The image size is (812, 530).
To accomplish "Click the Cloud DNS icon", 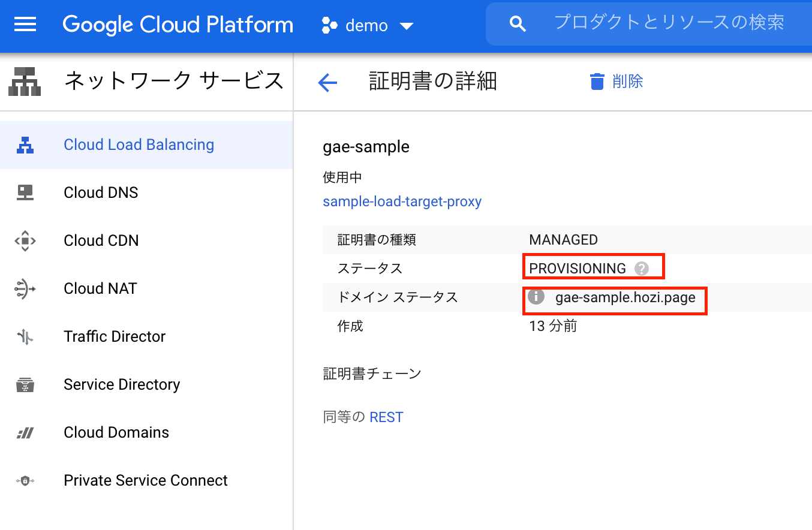I will click(25, 192).
